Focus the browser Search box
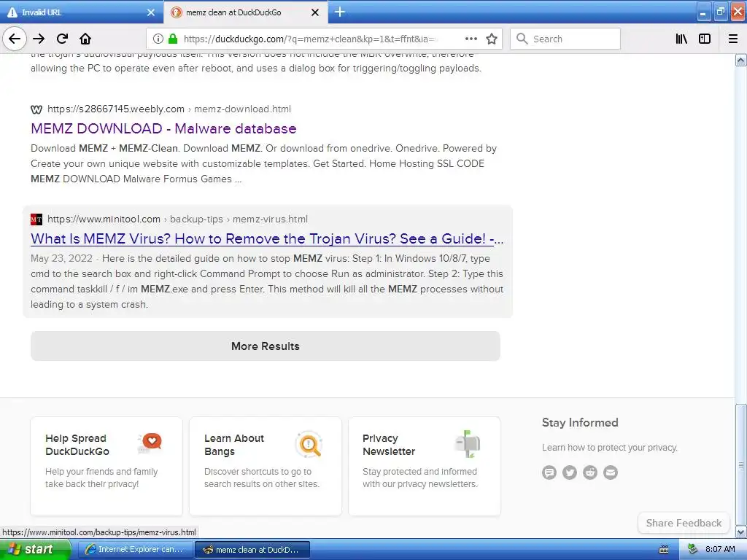Viewport: 747px width, 560px height. coord(565,39)
